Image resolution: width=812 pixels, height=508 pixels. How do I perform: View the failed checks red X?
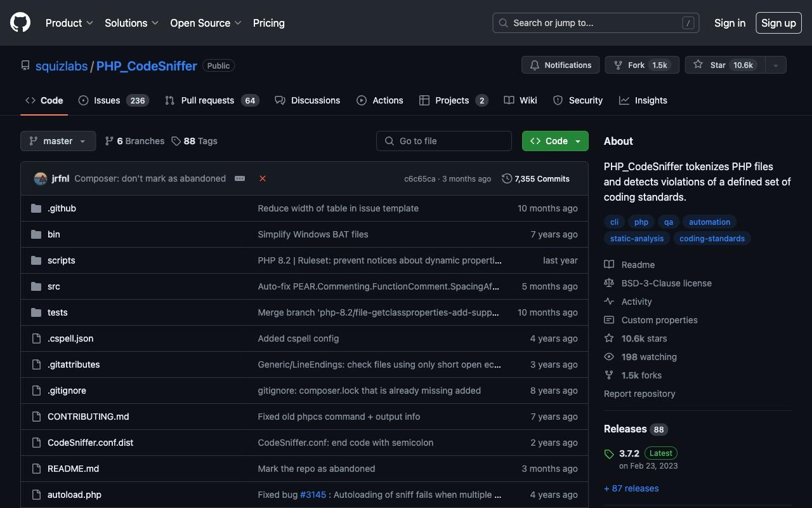[263, 178]
